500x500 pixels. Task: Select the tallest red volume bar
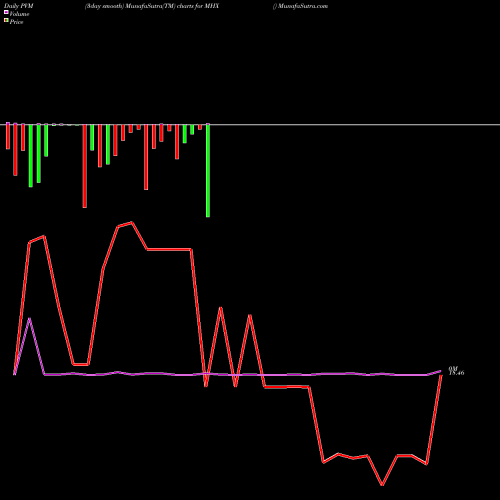pos(85,166)
